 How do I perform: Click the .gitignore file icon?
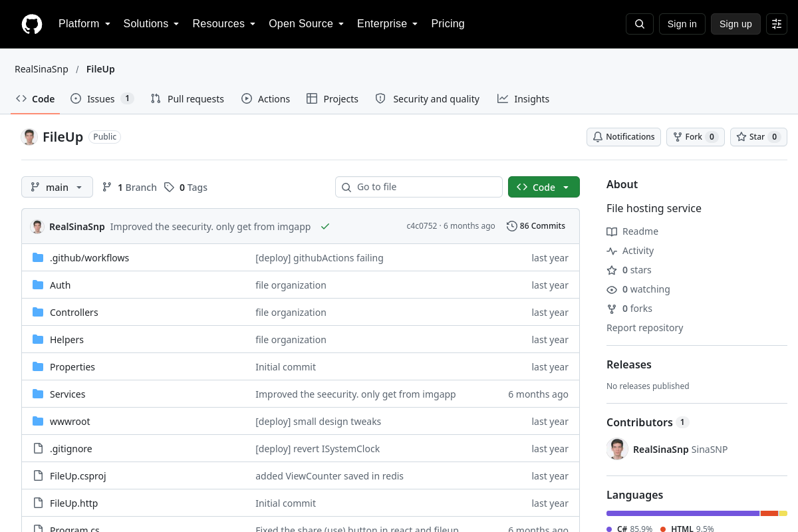[x=38, y=448]
